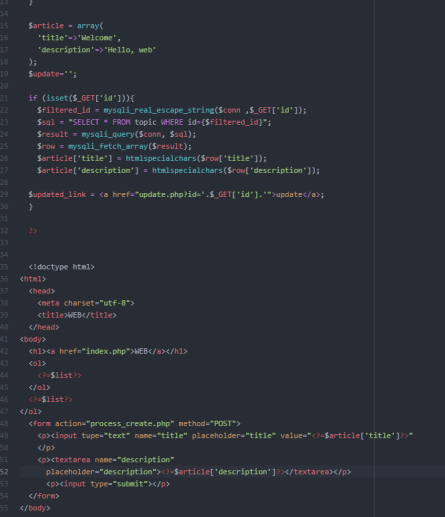Click the mysqli_fetch_array function call
This screenshot has height=517, width=445.
click(108, 146)
